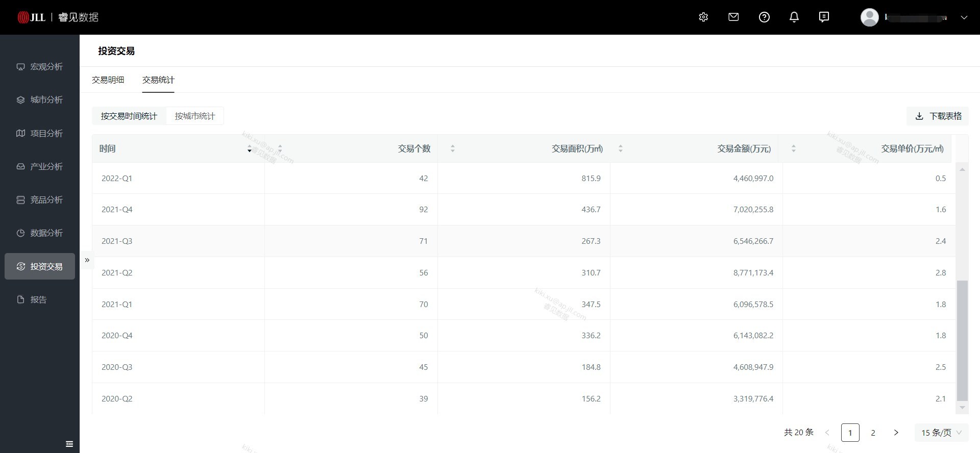Open the feedback message icon

click(x=824, y=17)
